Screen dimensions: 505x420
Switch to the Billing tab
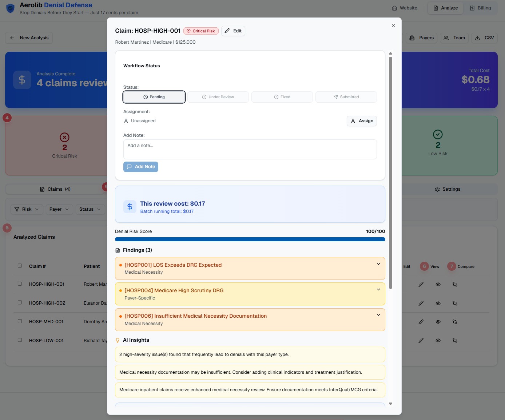point(481,8)
